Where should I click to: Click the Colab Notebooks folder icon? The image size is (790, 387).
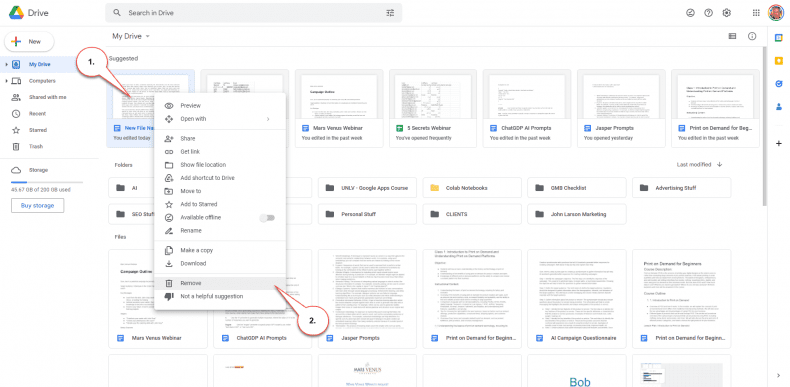(434, 187)
